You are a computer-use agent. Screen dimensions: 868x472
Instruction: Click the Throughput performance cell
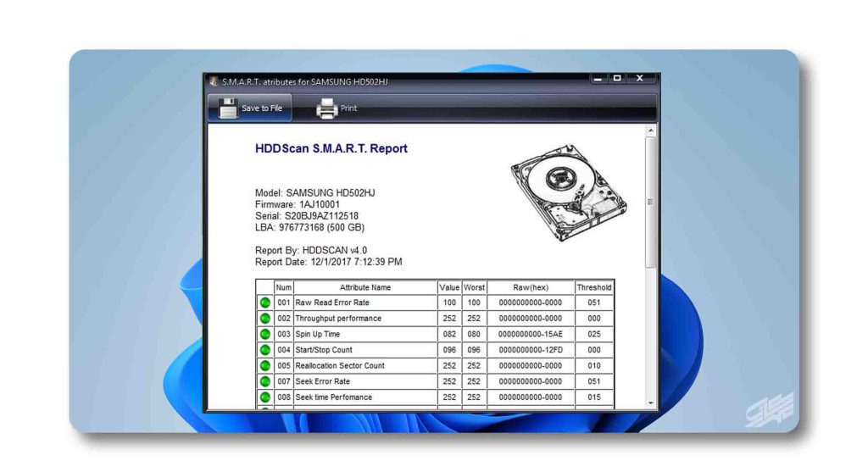pyautogui.click(x=365, y=318)
